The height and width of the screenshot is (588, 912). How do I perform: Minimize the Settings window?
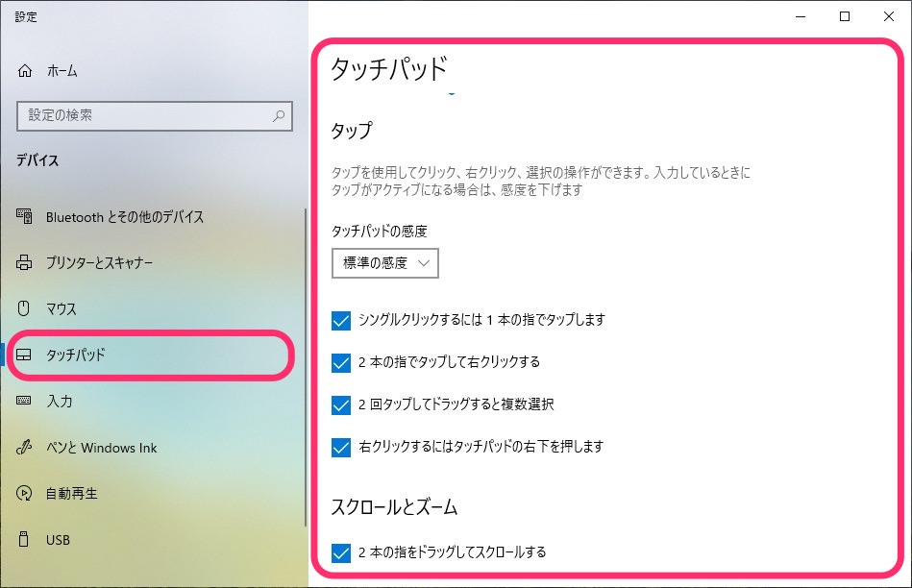click(x=799, y=16)
